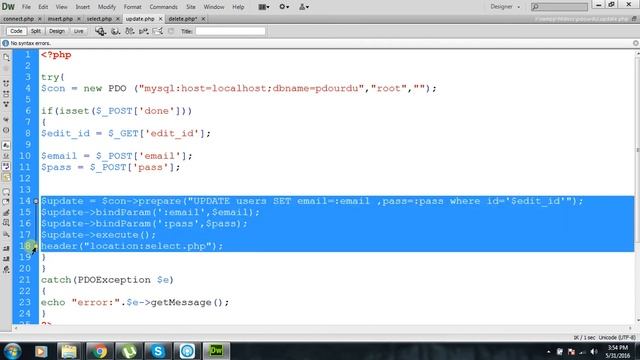Image resolution: width=640 pixels, height=360 pixels.
Task: Switch to select.php tab
Action: (99, 19)
